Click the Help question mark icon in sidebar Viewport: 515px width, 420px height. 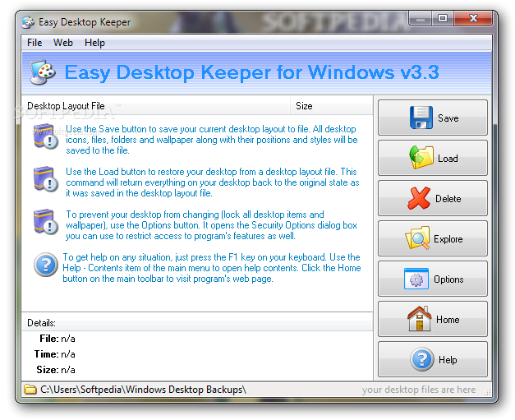coord(422,359)
